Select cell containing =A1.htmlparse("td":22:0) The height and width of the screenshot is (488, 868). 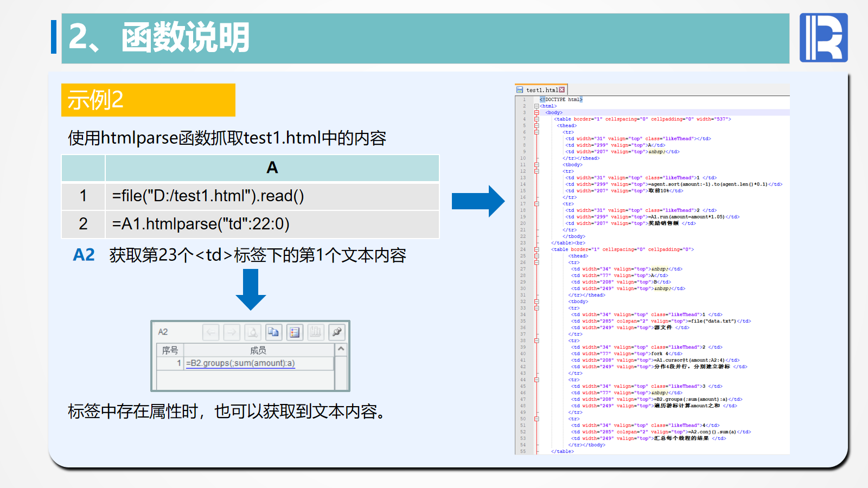pos(271,224)
